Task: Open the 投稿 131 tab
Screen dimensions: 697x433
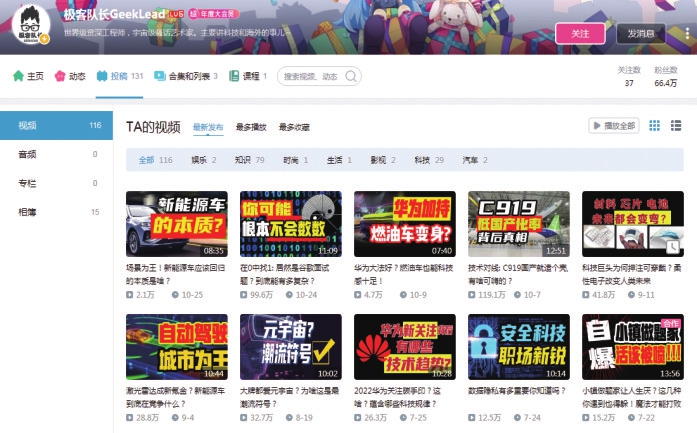Action: (120, 76)
